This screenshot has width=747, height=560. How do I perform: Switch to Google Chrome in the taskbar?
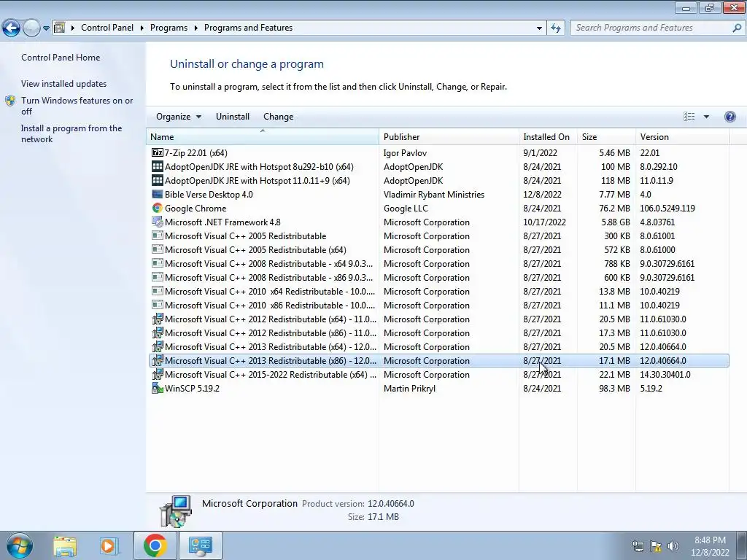[155, 545]
